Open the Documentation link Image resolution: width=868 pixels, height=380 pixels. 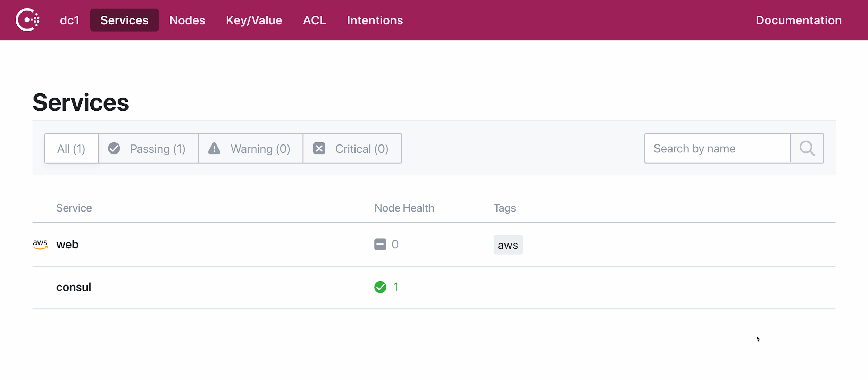point(799,20)
